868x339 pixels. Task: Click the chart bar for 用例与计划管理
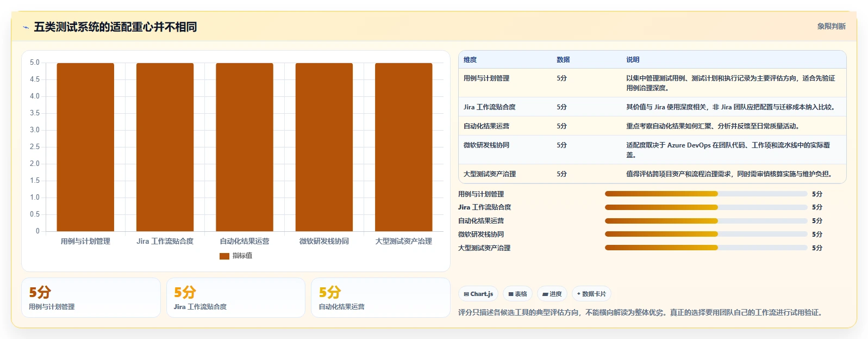click(85, 147)
